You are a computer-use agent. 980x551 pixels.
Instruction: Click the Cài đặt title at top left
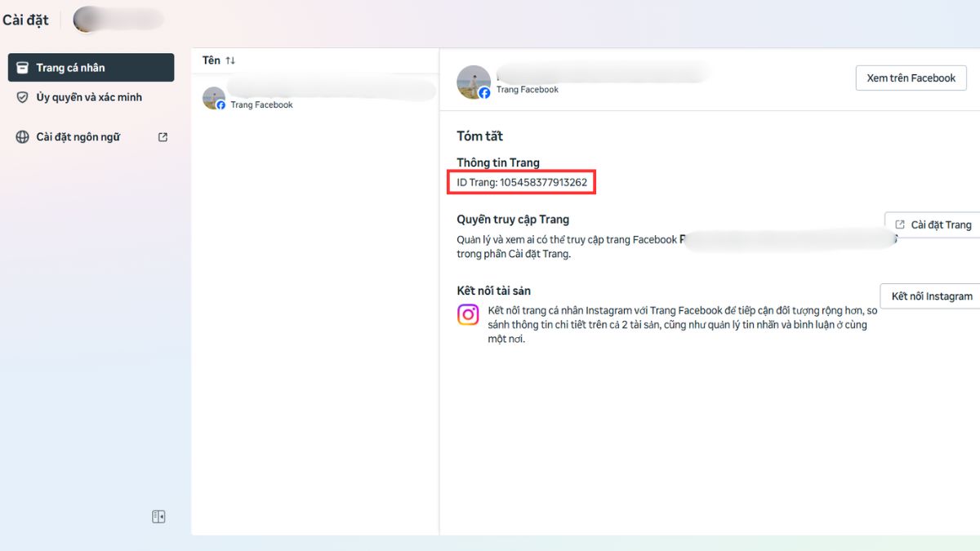tap(25, 20)
